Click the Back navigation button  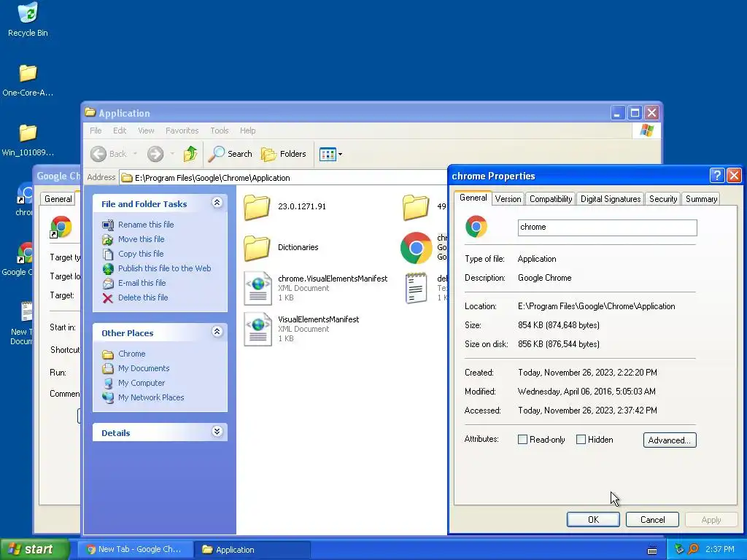click(x=109, y=154)
